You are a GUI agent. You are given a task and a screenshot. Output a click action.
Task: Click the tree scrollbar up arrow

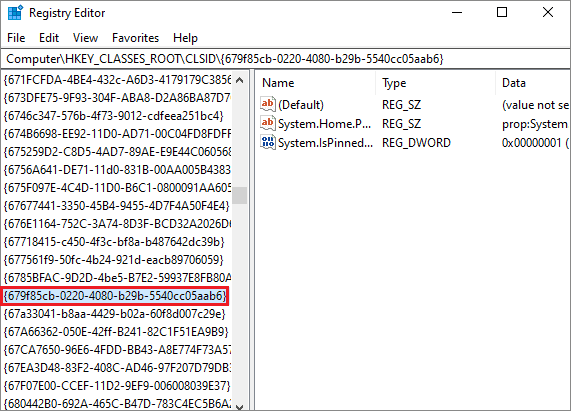pyautogui.click(x=240, y=80)
